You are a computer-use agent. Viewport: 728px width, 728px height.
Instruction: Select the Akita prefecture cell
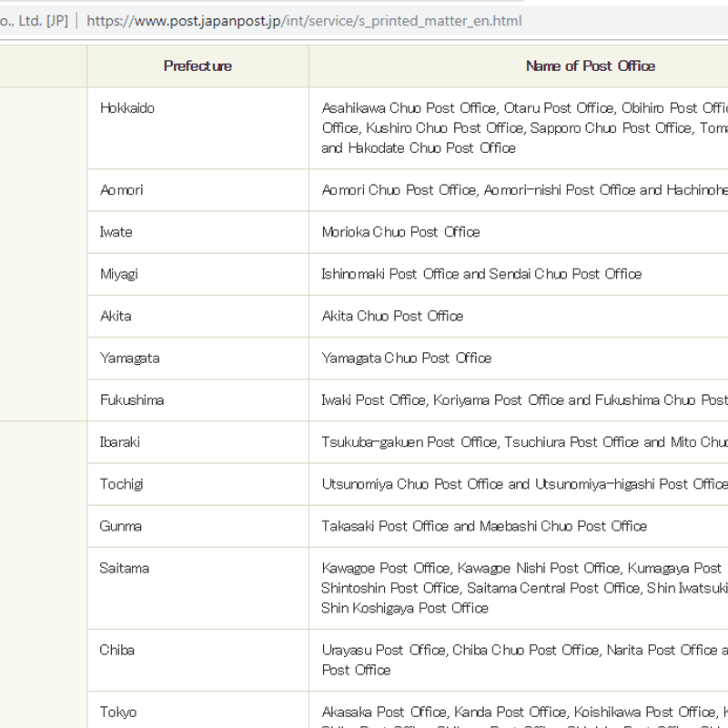click(x=197, y=316)
